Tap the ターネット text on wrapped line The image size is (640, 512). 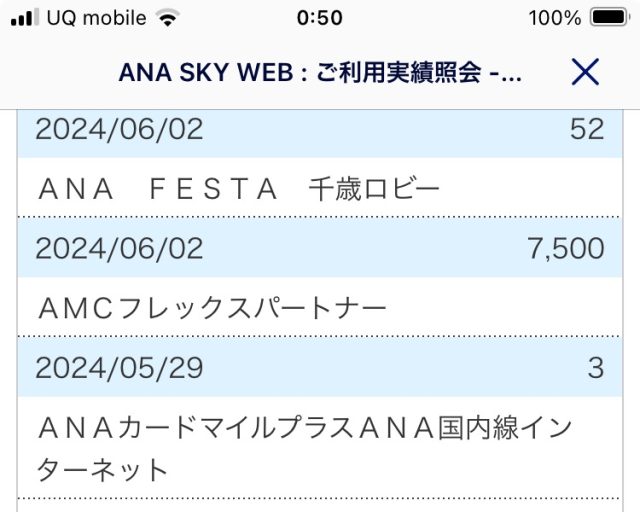[x=102, y=468]
